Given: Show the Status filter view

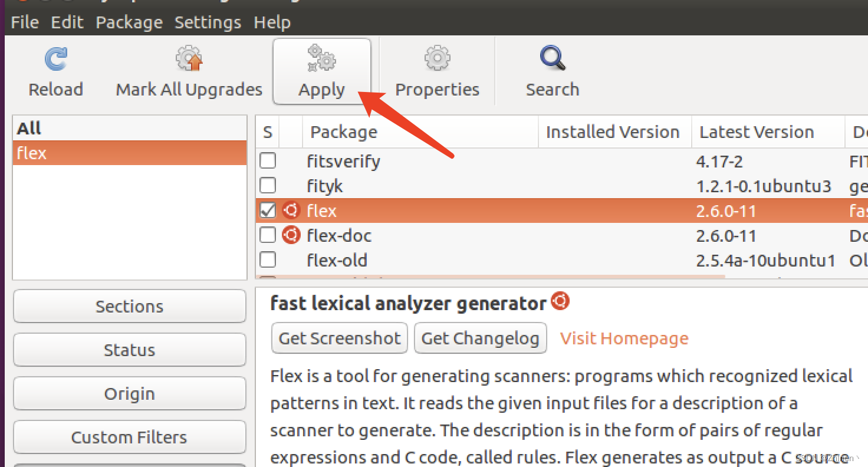Looking at the screenshot, I should 130,350.
